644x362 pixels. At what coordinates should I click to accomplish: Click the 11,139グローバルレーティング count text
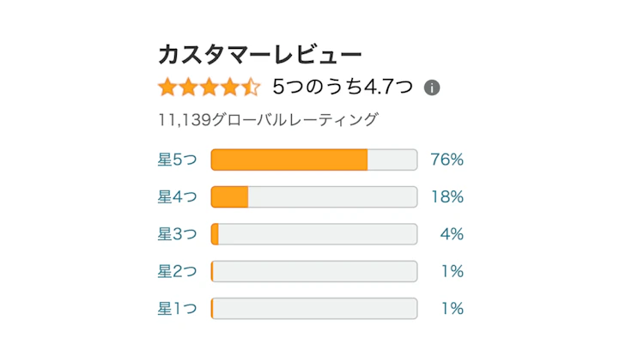[x=268, y=119]
